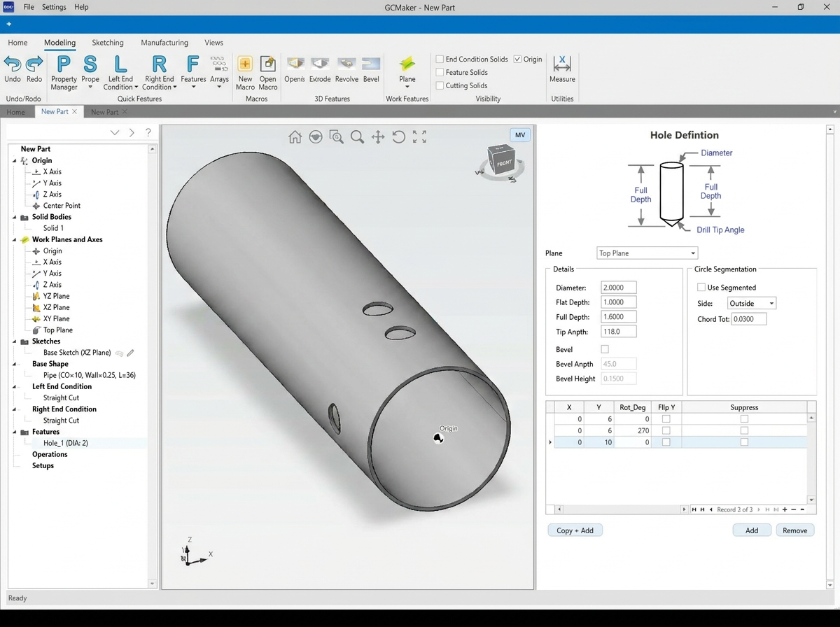Image resolution: width=840 pixels, height=627 pixels.
Task: Click the view orientation dropdown icon in viewport
Action: click(x=316, y=137)
